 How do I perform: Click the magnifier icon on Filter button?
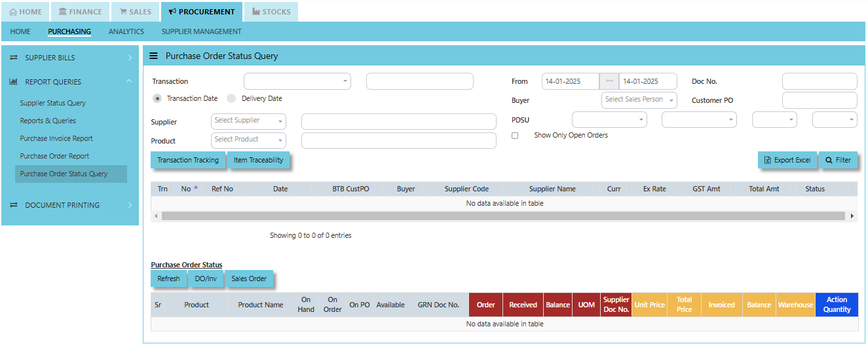(829, 160)
